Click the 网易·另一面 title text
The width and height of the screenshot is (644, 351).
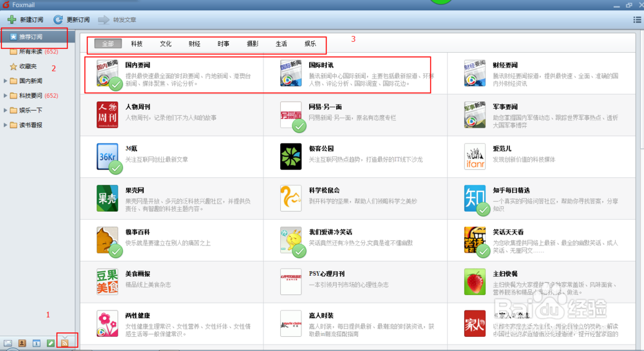(325, 107)
